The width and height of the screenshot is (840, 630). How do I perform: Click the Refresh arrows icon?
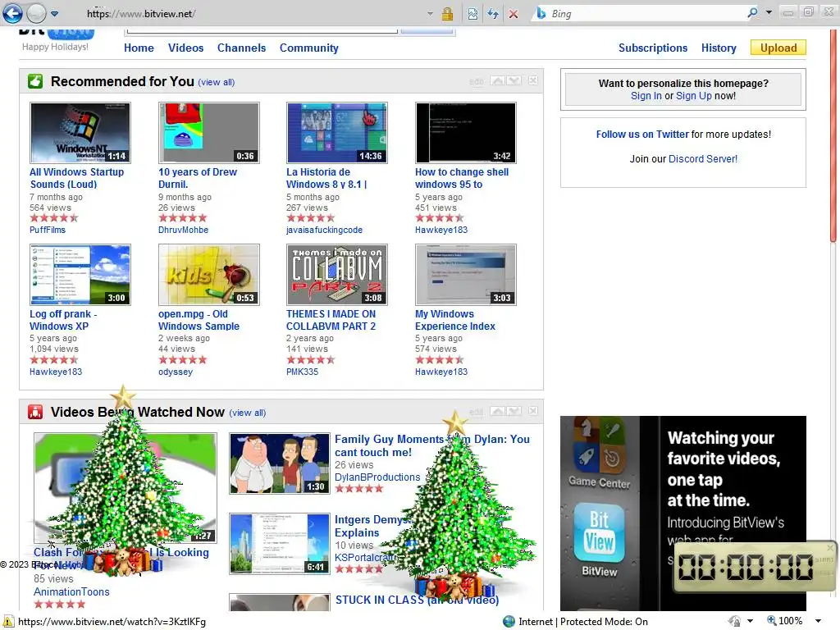tap(493, 14)
